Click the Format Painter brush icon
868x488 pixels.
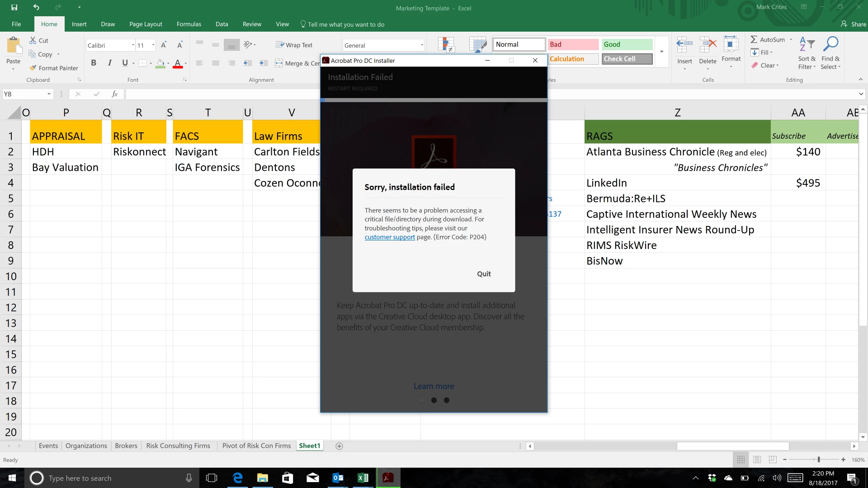(x=33, y=68)
